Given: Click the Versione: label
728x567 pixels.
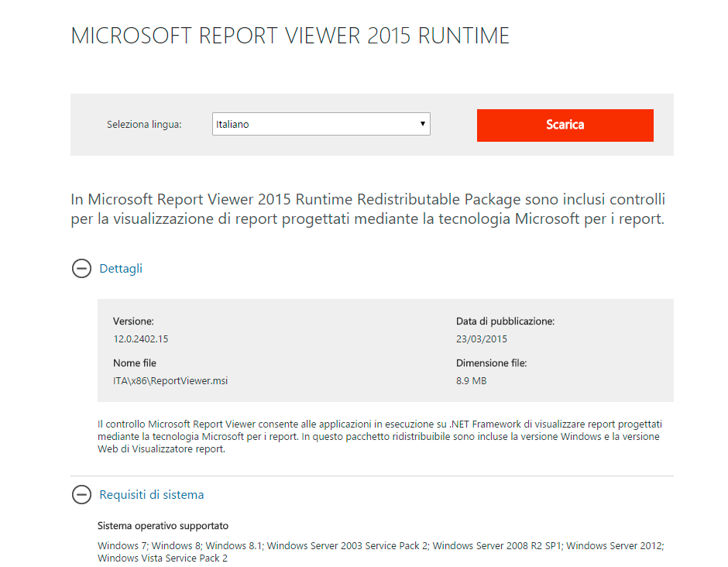Looking at the screenshot, I should (x=133, y=321).
